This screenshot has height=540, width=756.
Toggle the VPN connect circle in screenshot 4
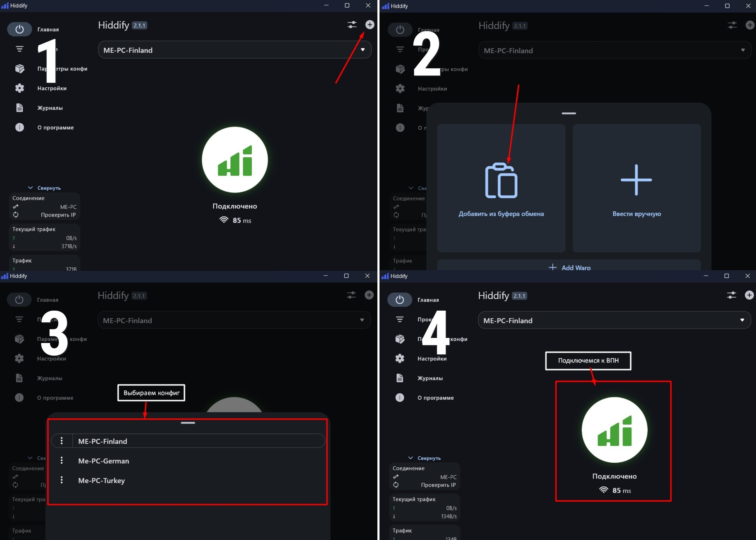click(x=614, y=430)
